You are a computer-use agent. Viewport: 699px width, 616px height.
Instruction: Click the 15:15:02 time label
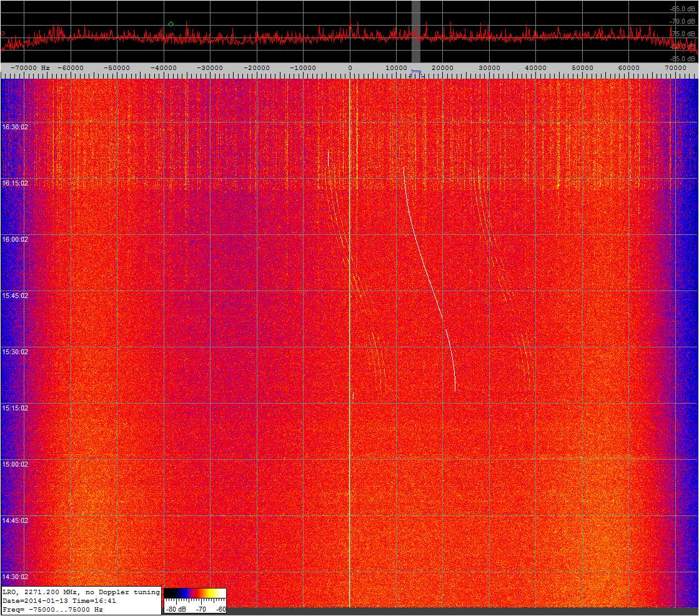pos(15,408)
